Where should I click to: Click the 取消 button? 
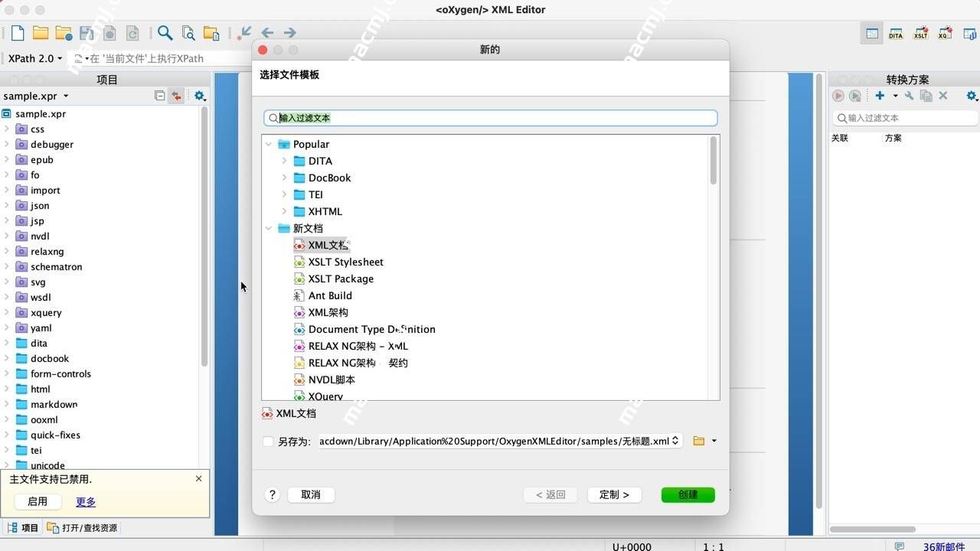311,494
